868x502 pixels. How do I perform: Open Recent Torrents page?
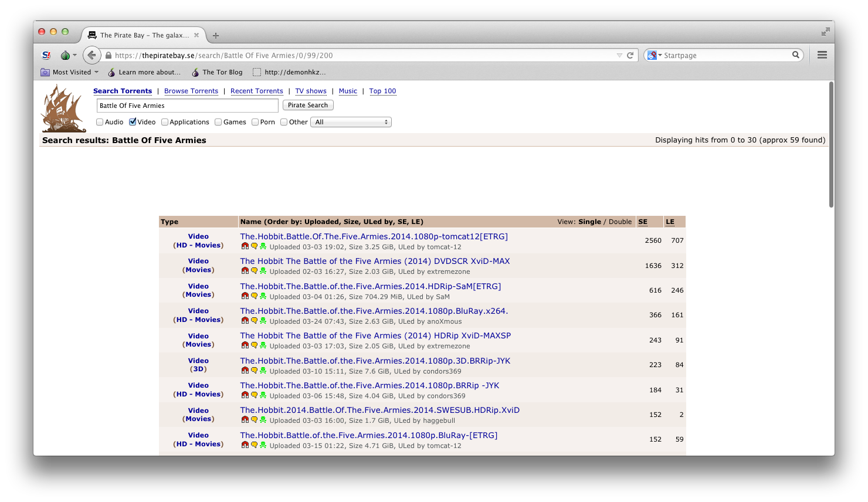(x=257, y=91)
